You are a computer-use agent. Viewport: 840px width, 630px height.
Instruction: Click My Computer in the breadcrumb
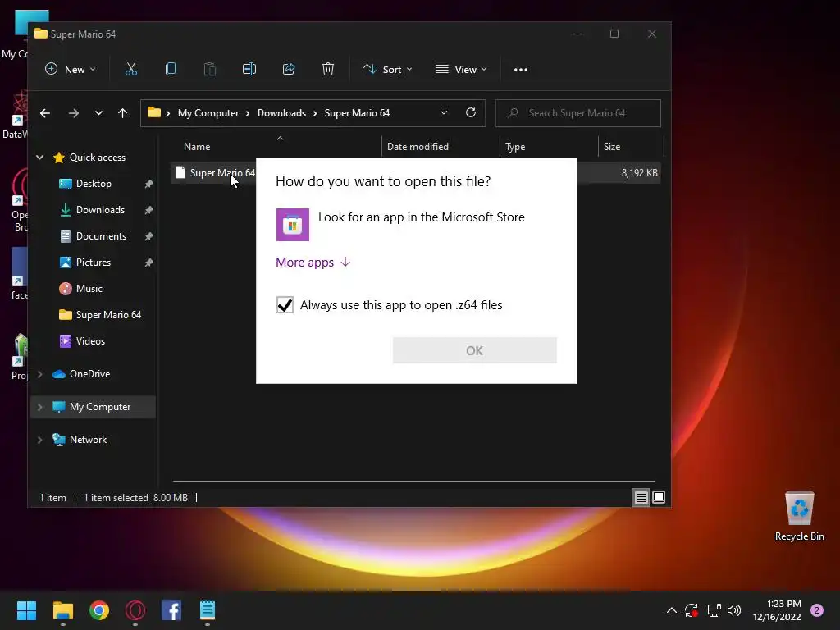(x=208, y=113)
